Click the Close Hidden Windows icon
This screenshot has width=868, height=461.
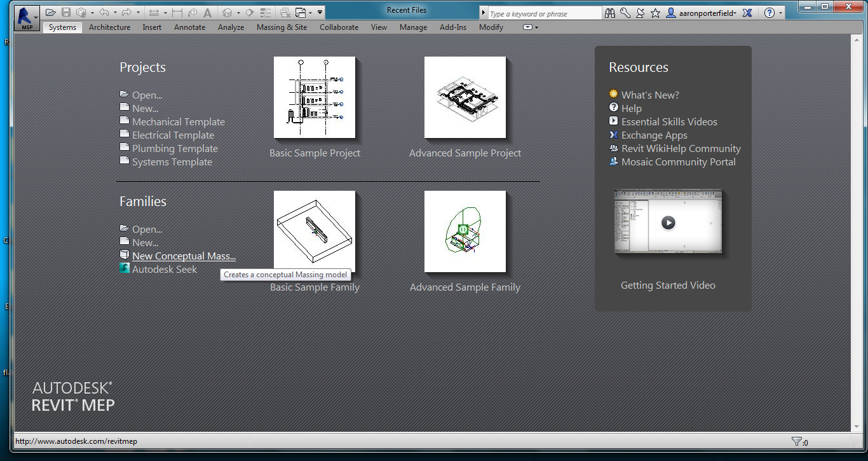[285, 13]
